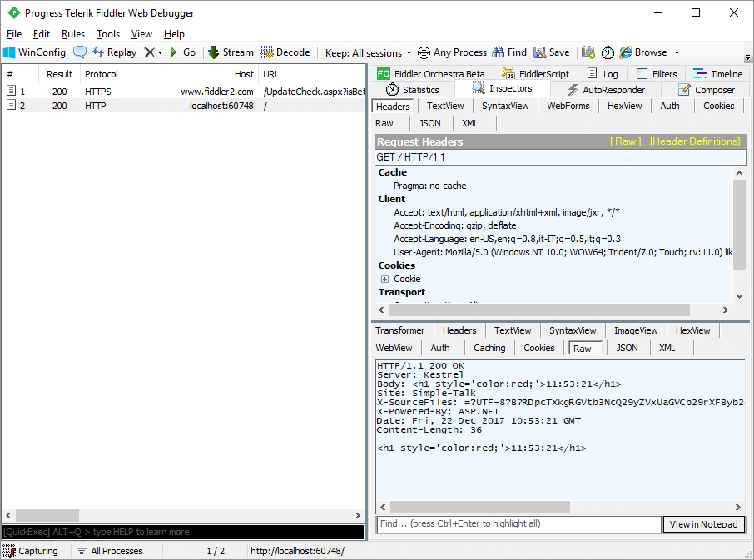Screen dimensions: 754x560
Task: Click View in Notepad button
Action: [x=703, y=524]
